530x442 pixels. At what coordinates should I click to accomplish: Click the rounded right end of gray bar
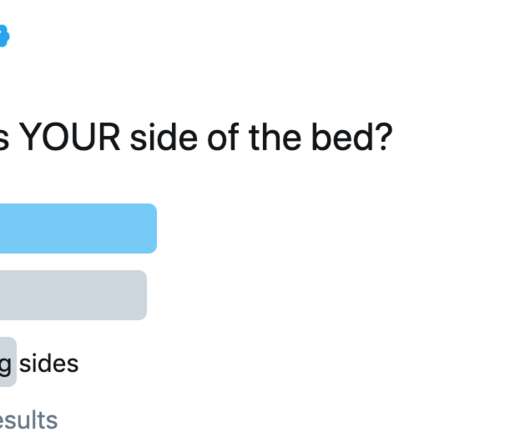[142, 295]
